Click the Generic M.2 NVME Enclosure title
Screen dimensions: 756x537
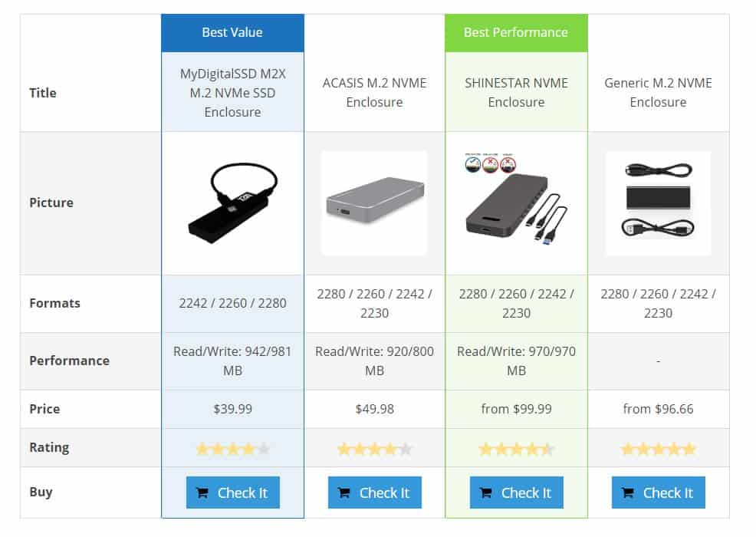click(x=658, y=92)
